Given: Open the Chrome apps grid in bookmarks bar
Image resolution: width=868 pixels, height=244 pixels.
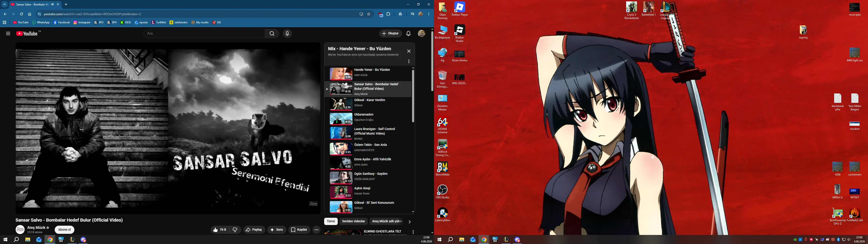Looking at the screenshot, I should [x=5, y=23].
